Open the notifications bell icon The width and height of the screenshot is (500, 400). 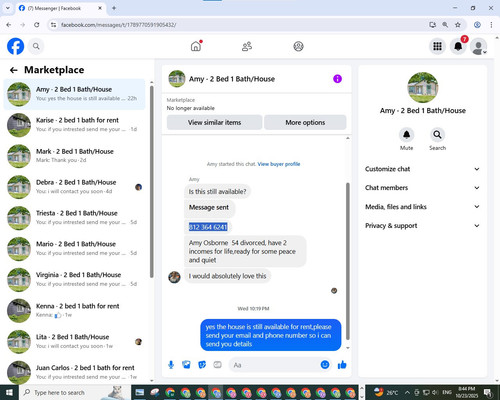[x=458, y=46]
